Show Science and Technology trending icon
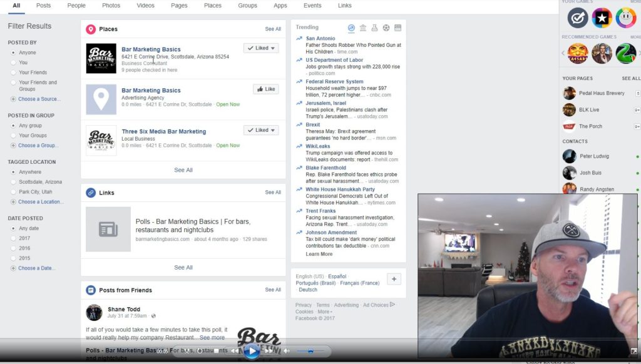 pyautogui.click(x=374, y=28)
